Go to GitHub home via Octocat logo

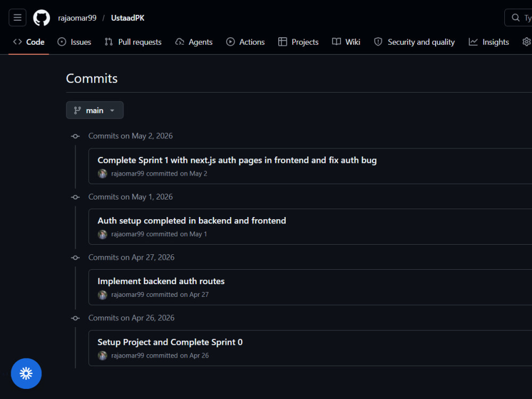[41, 18]
